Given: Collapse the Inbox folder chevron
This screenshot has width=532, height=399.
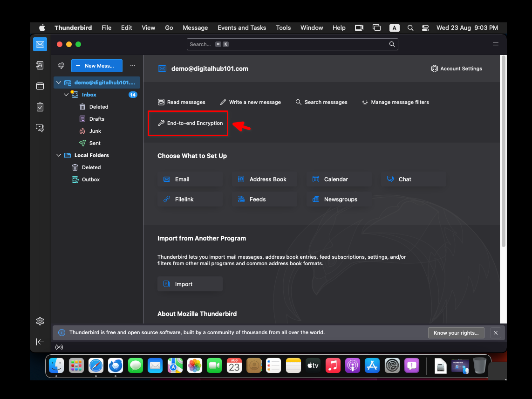Looking at the screenshot, I should coord(66,95).
